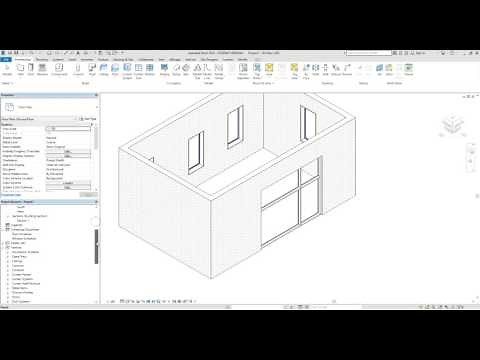Select the Vertical opening tool

tap(336, 70)
